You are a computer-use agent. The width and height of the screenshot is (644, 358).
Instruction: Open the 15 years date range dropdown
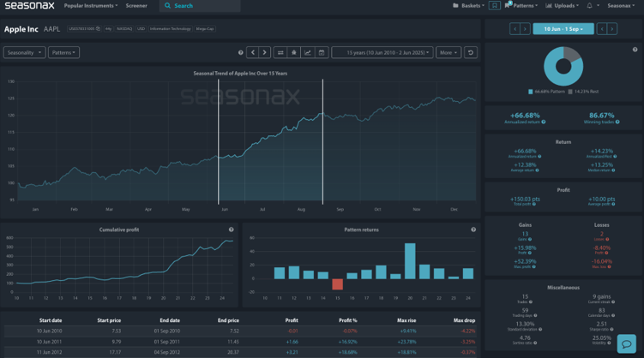coord(382,52)
